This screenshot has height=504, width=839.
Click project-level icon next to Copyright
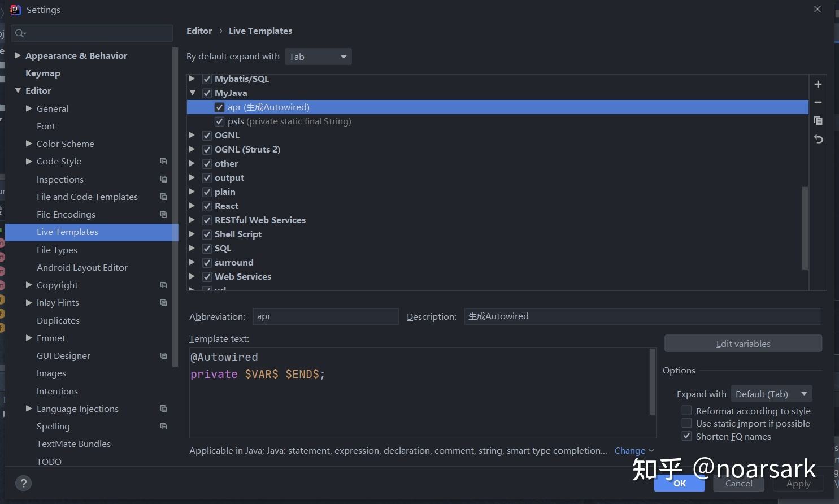pyautogui.click(x=163, y=285)
